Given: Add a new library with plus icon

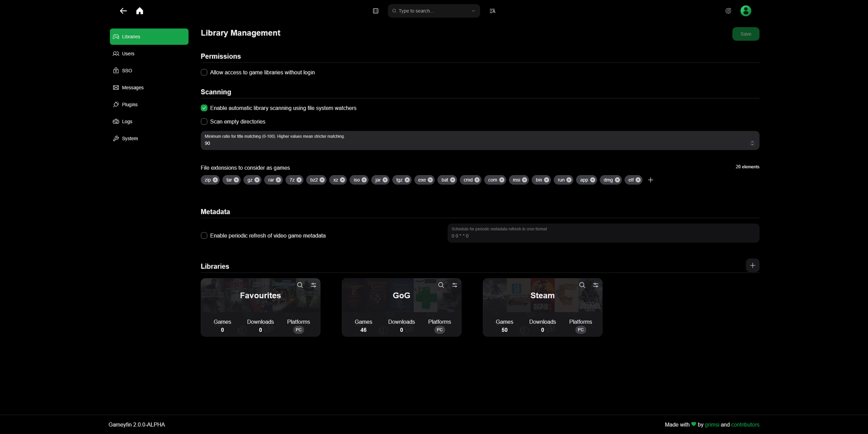Looking at the screenshot, I should (x=752, y=266).
